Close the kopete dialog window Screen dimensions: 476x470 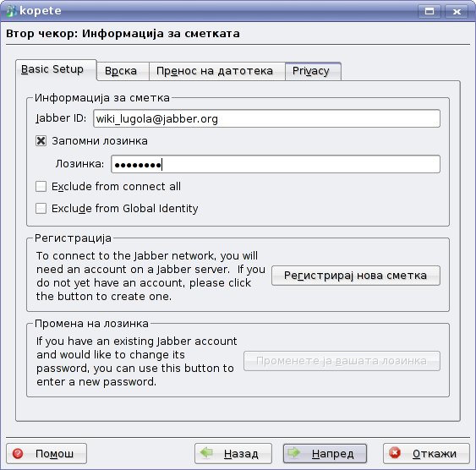coord(457,12)
